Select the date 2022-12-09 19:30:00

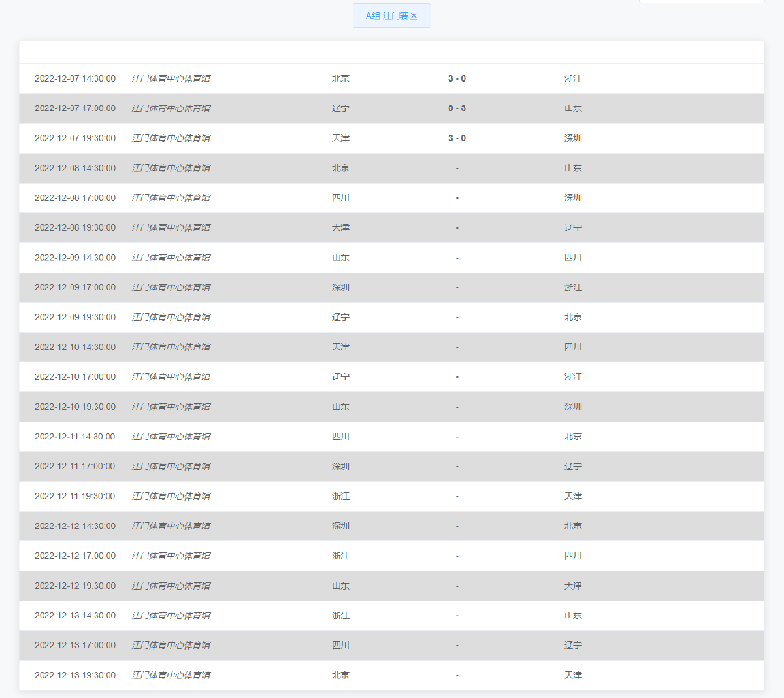click(x=75, y=317)
